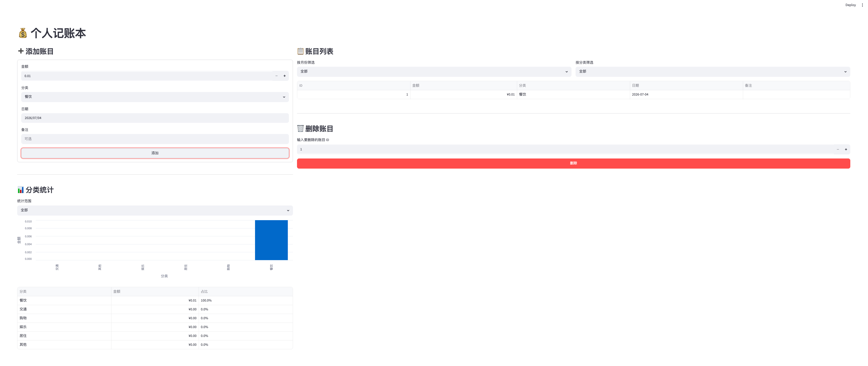Click the blue 餐饮 bar in chart
Viewport: 868px width, 366px height.
click(271, 240)
